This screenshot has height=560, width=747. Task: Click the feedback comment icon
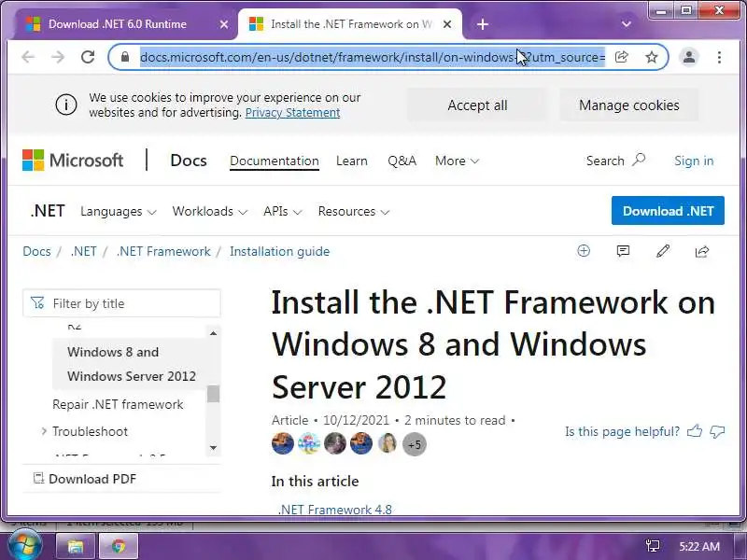tap(623, 251)
